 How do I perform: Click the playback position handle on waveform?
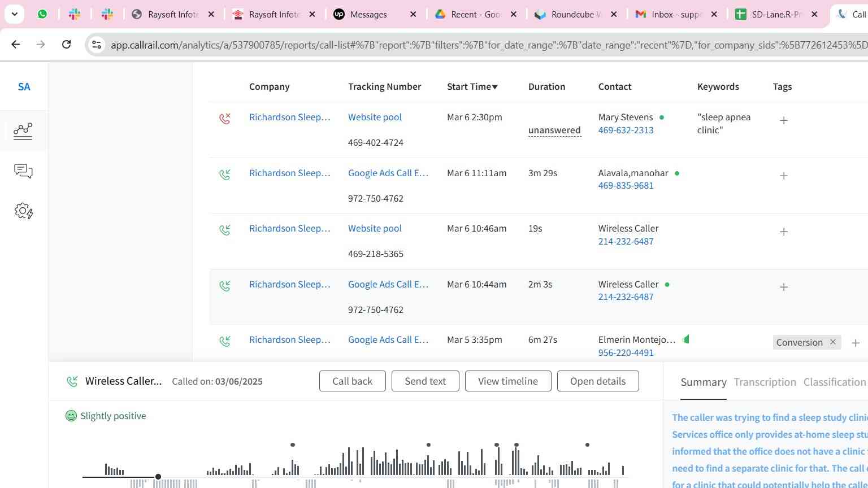click(x=158, y=477)
